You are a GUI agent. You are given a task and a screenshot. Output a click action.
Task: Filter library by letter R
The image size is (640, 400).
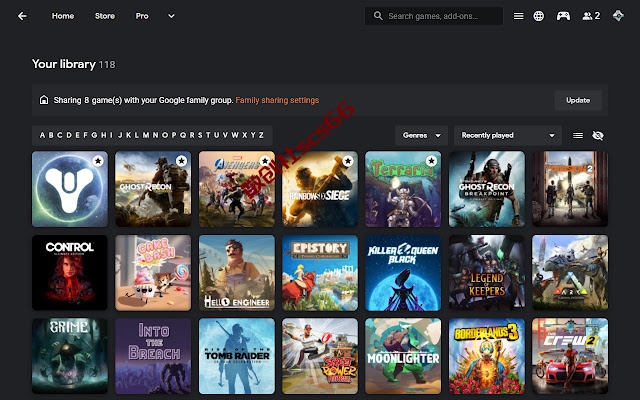click(191, 135)
